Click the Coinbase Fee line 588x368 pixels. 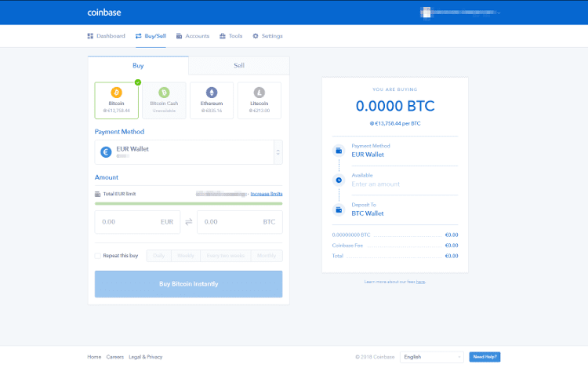(x=395, y=246)
